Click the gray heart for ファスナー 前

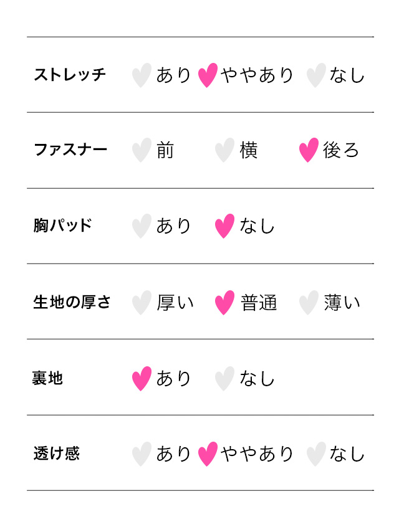[142, 150]
